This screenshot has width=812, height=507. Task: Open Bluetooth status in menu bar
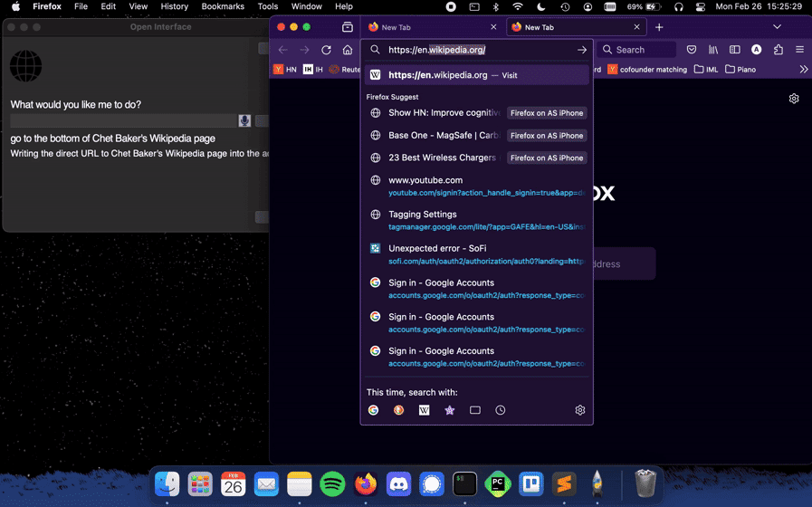495,6
